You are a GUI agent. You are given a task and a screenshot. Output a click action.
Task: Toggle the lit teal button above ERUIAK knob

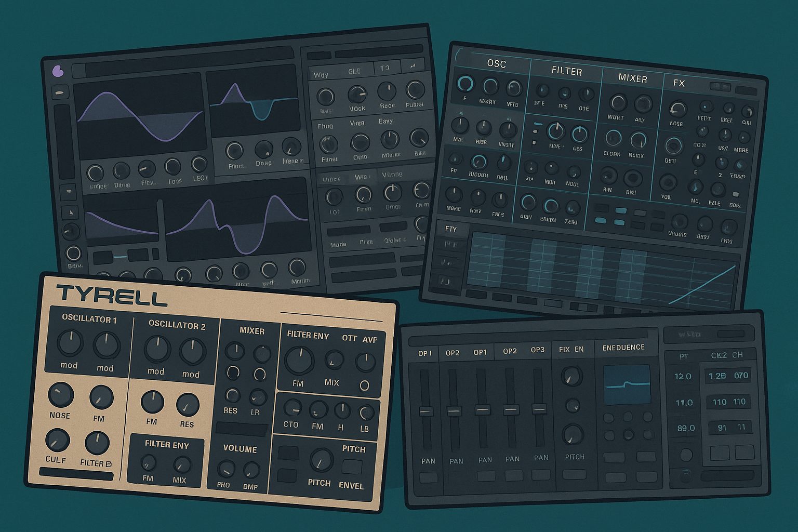537,124
